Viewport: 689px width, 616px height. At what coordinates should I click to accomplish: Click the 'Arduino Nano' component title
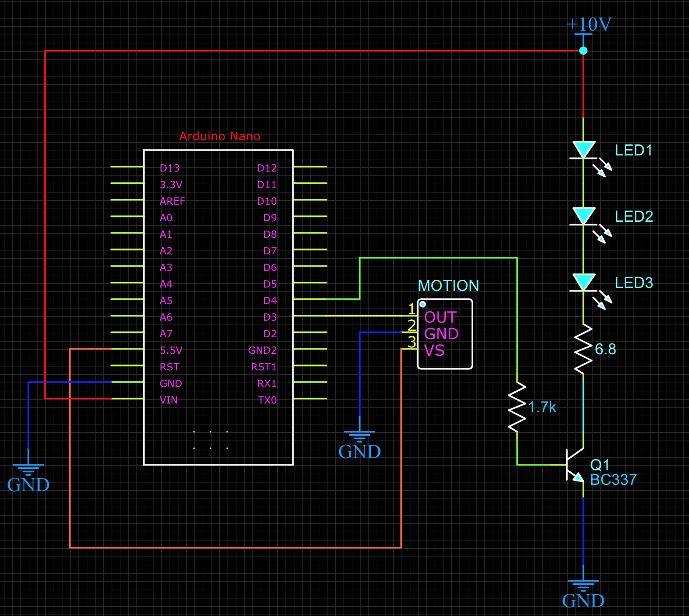click(x=220, y=136)
